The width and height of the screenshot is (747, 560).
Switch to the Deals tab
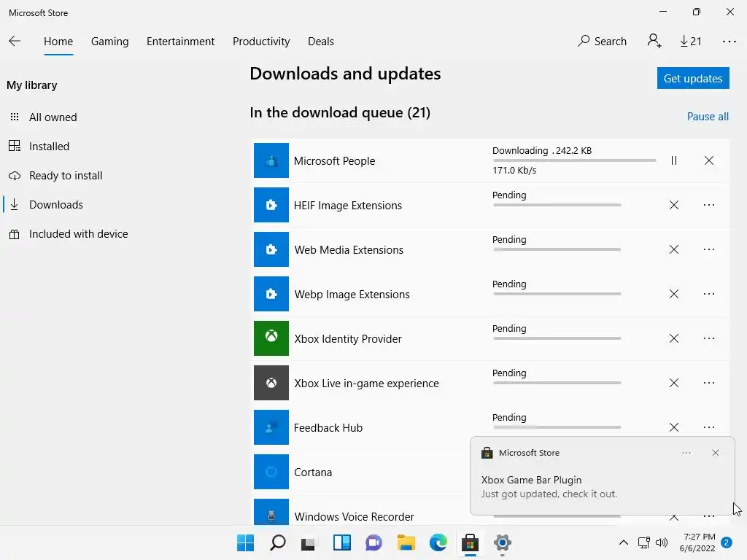point(321,42)
